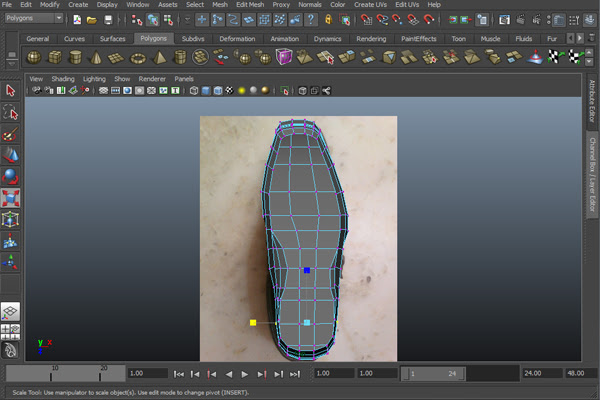Select the Soft Modification tool

10,242
